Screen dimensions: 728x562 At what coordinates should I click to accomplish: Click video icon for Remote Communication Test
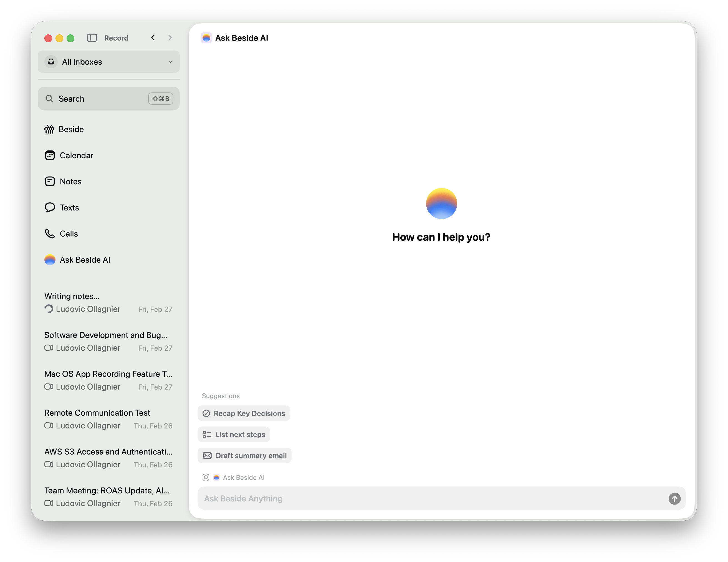point(49,426)
